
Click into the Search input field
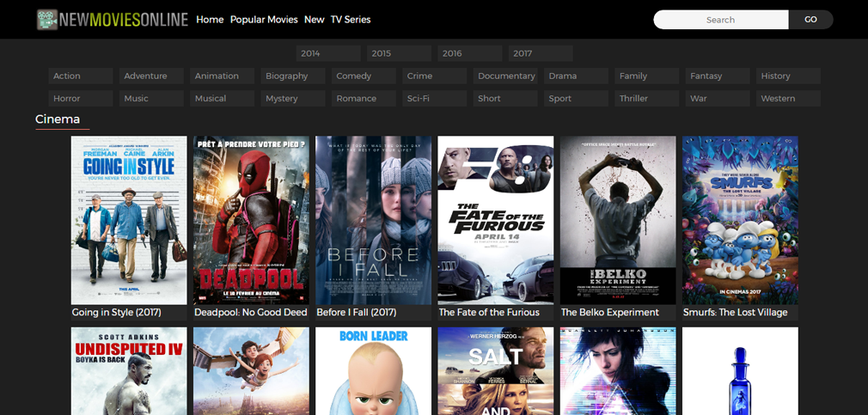pos(721,20)
